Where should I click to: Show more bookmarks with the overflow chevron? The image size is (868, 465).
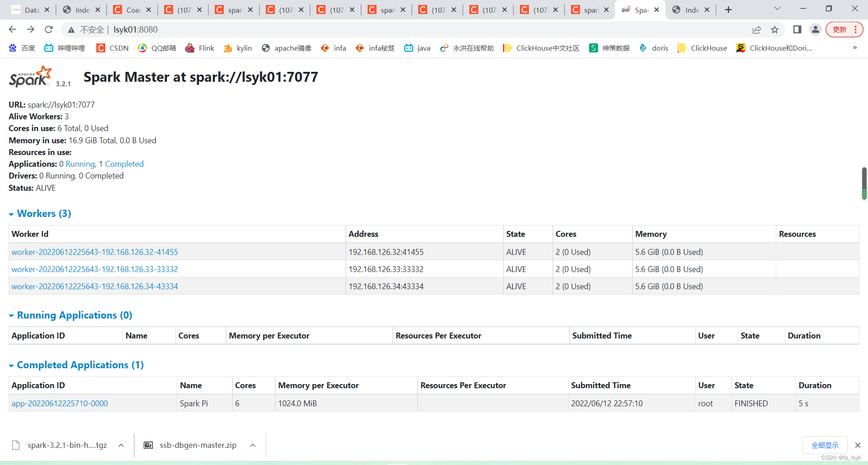[x=855, y=48]
